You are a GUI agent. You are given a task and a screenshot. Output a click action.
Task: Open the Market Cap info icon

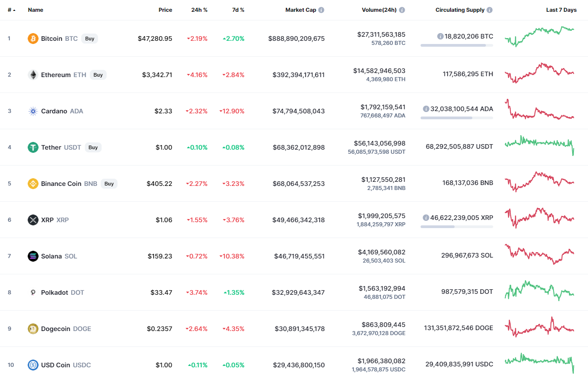click(x=321, y=10)
